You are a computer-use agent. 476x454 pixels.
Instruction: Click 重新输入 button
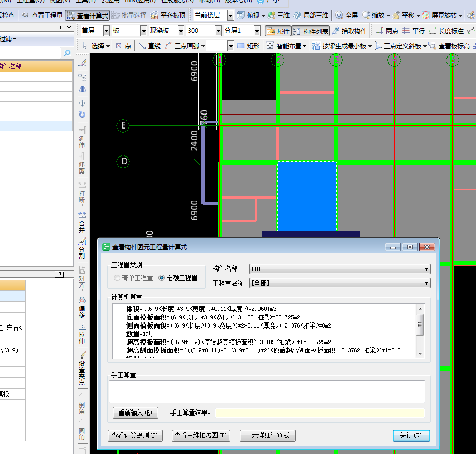(135, 413)
